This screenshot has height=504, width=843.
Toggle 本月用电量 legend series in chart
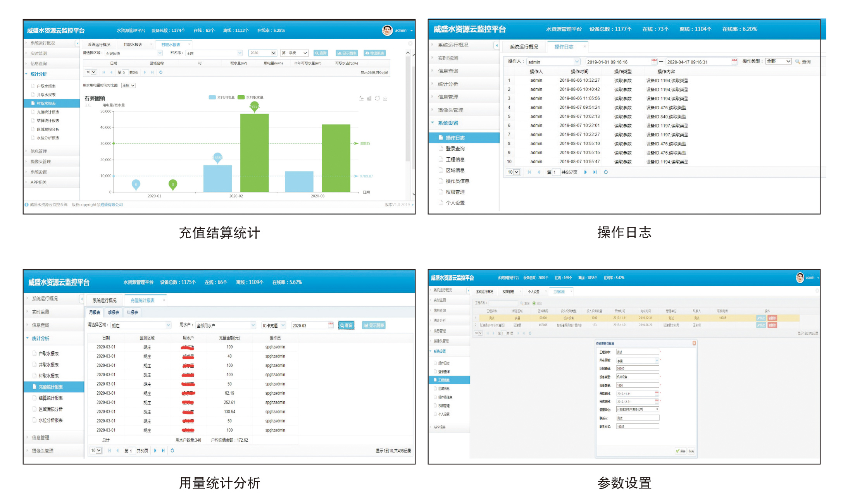coord(222,97)
